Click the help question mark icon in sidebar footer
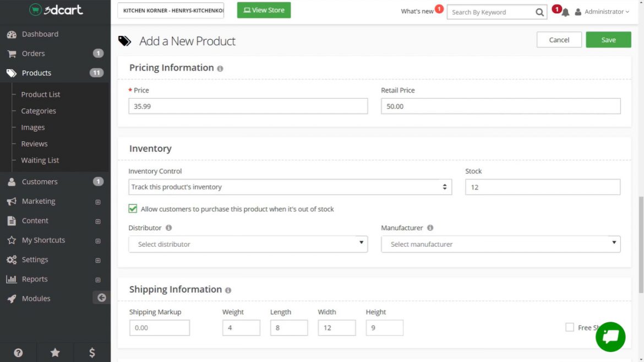Image resolution: width=644 pixels, height=362 pixels. click(18, 353)
